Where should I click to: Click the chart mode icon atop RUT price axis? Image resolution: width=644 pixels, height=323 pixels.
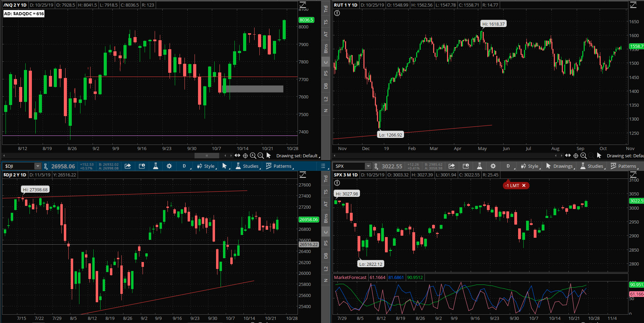click(x=633, y=5)
